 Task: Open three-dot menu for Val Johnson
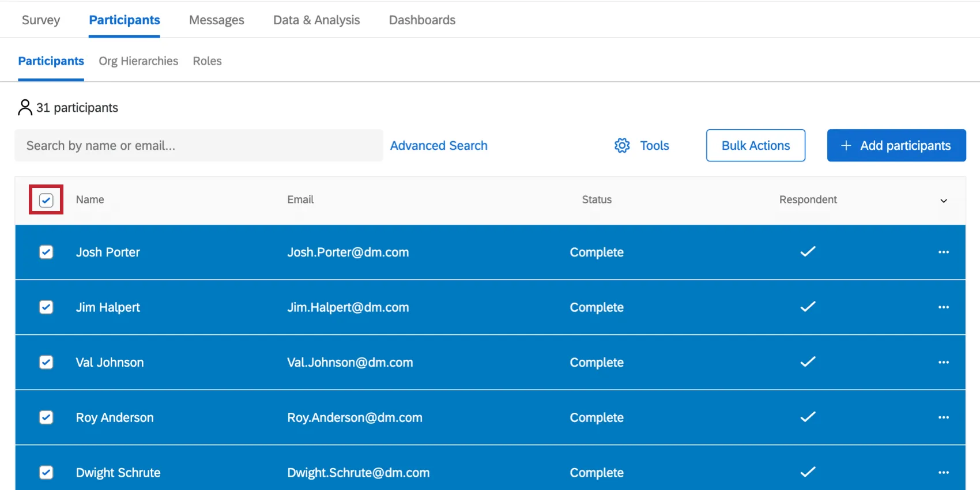pos(943,362)
